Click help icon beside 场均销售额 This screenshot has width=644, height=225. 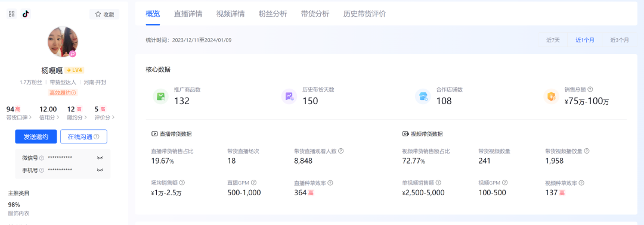click(182, 183)
